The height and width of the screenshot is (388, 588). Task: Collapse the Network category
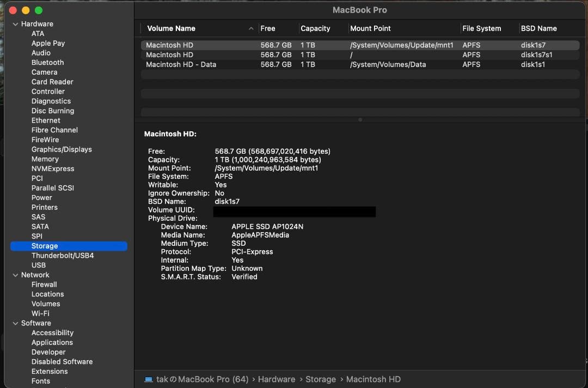(x=15, y=275)
